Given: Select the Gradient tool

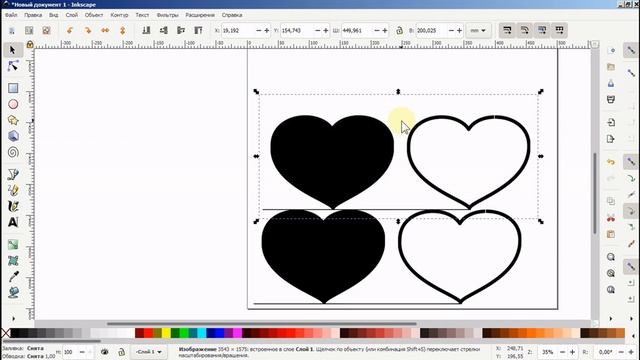Looking at the screenshot, I should (x=13, y=244).
